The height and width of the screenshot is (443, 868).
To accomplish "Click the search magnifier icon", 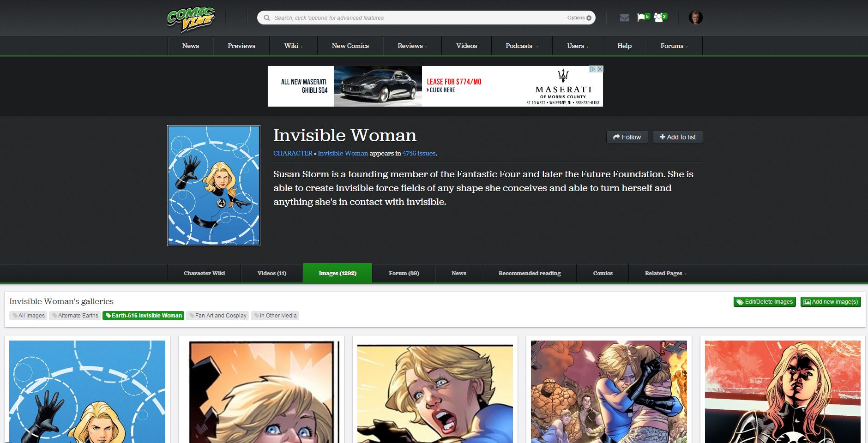I will point(267,18).
